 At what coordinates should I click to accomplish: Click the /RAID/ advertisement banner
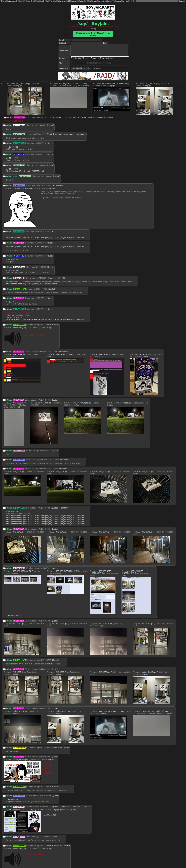93,76
